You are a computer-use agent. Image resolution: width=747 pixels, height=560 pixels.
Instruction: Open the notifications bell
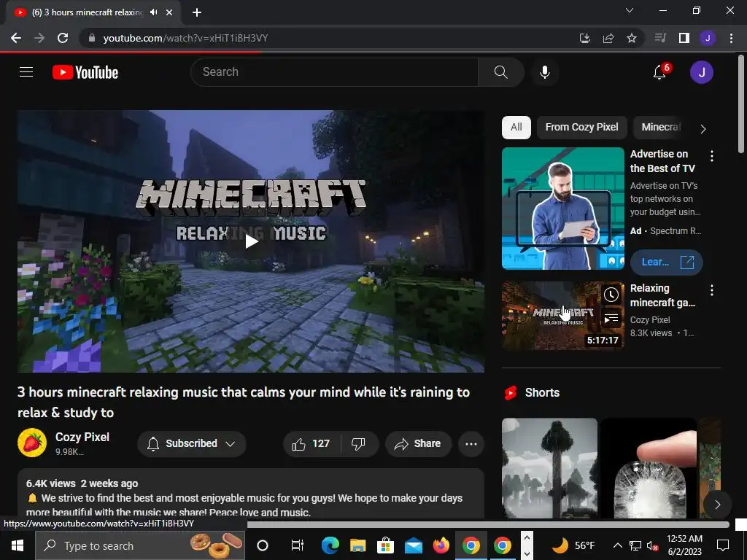pyautogui.click(x=659, y=72)
